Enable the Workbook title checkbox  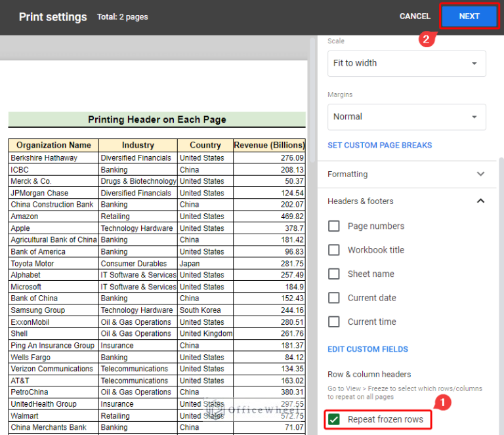334,250
